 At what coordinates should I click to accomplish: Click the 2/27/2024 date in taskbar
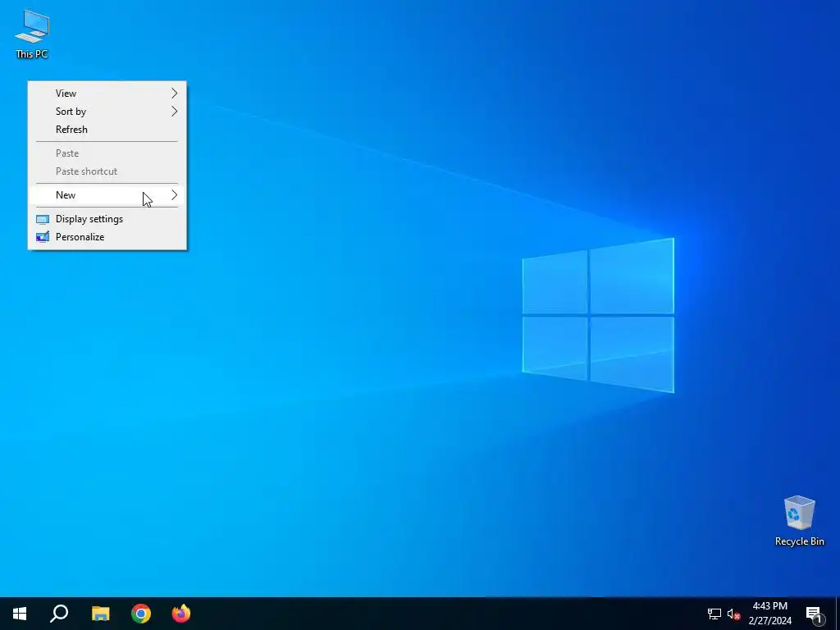click(x=769, y=621)
